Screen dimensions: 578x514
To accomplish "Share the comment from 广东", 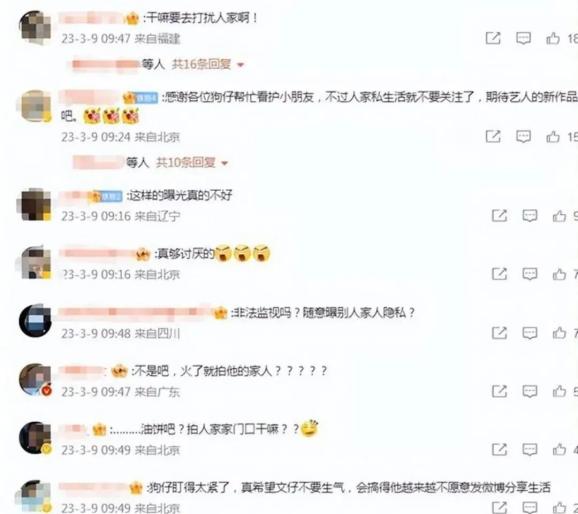I will pyautogui.click(x=499, y=391).
